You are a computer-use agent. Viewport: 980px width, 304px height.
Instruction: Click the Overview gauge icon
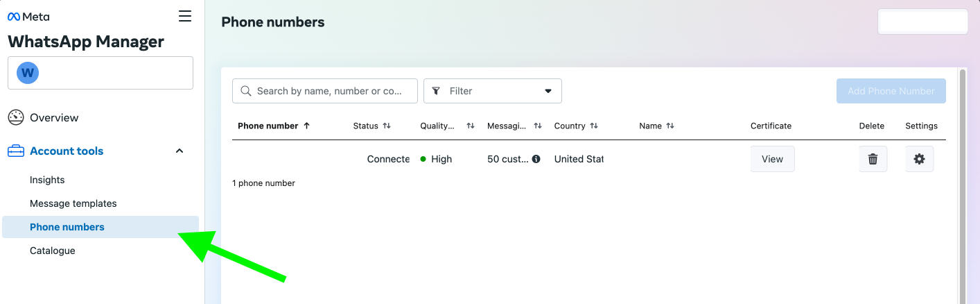[x=16, y=118]
